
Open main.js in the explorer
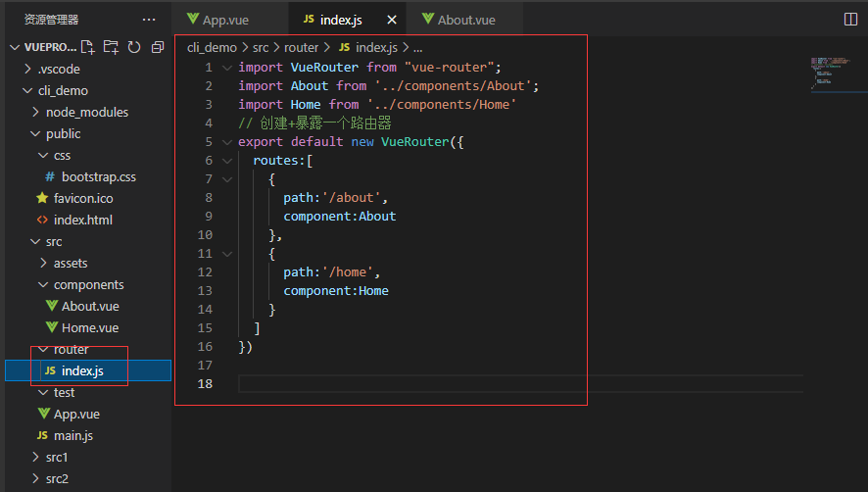click(73, 436)
